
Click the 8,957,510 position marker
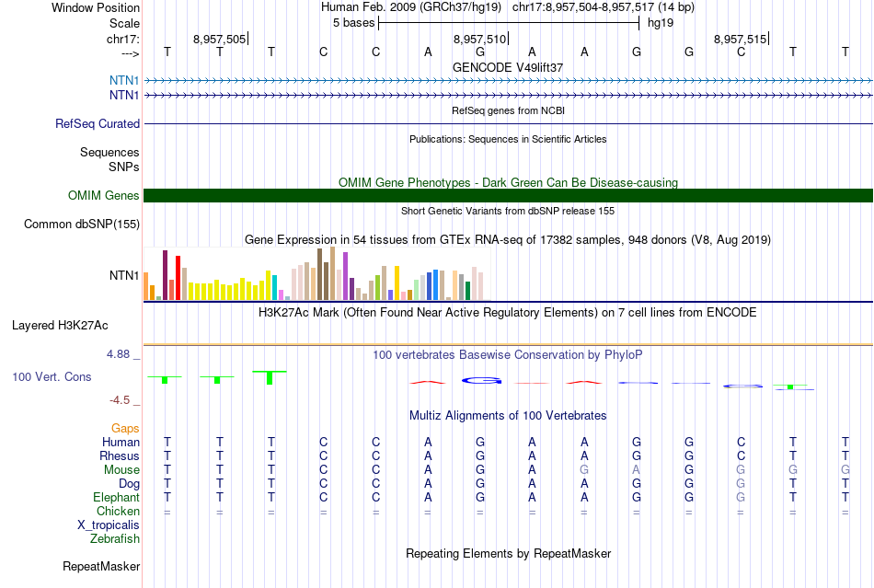[x=480, y=39]
